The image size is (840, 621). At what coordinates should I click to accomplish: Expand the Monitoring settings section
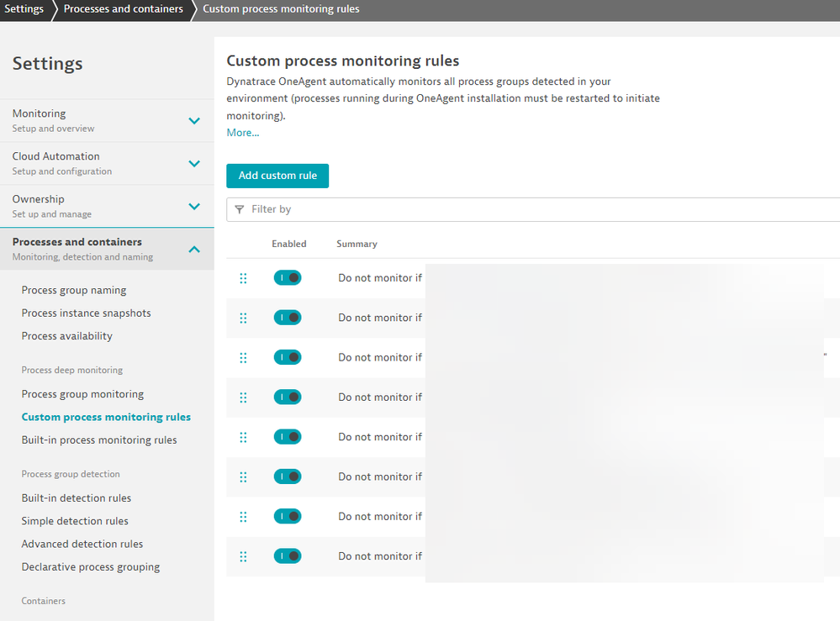tap(194, 120)
